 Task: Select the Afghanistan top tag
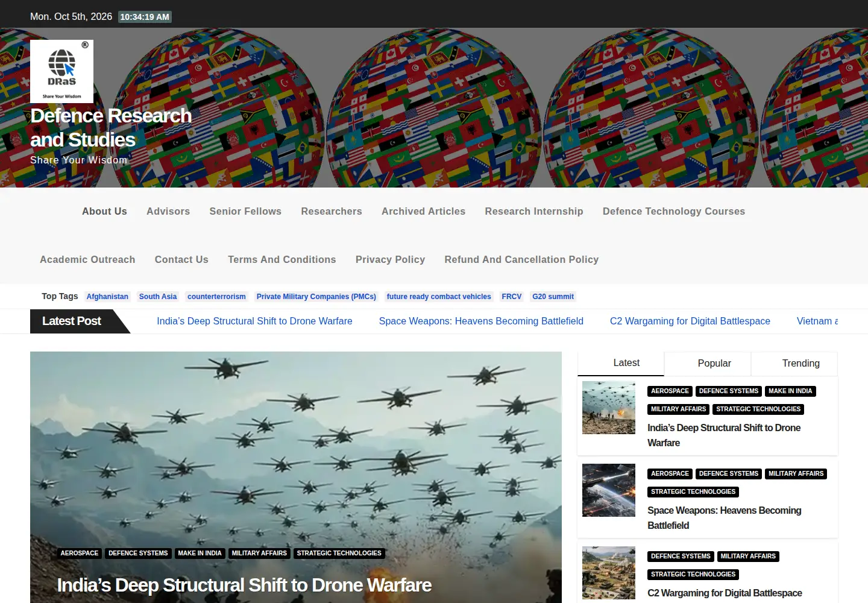pos(107,297)
